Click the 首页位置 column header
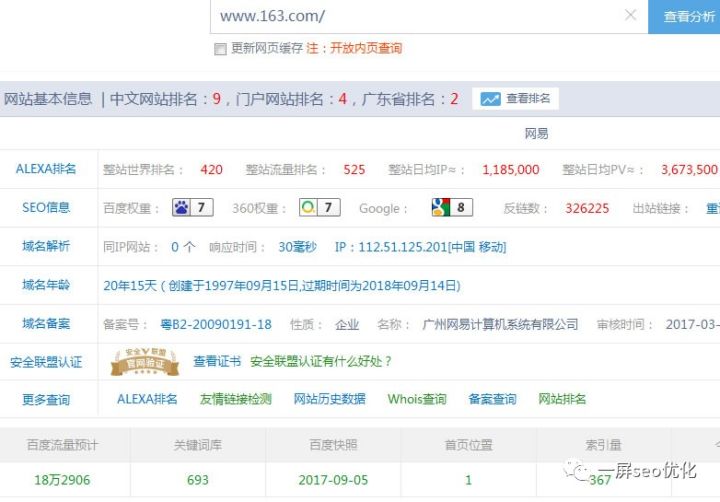 [468, 445]
